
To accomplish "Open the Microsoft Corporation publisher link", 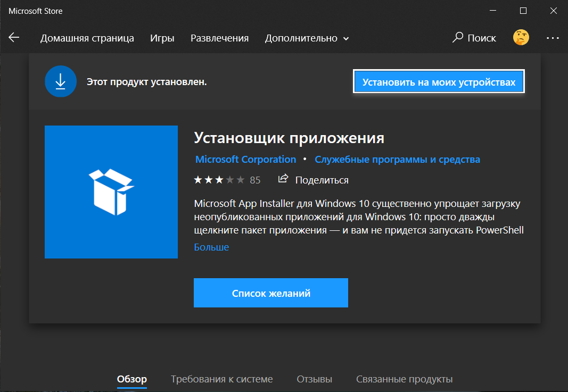I will click(245, 159).
